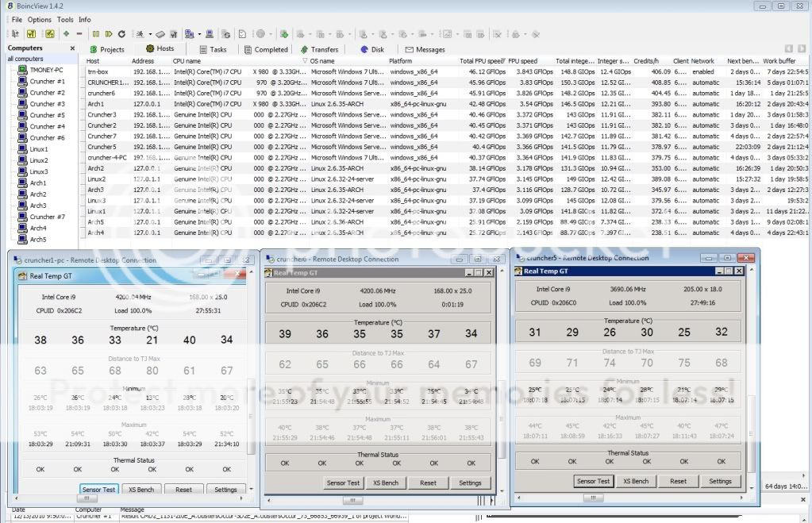
Task: Open the dropdown arrow beside the running figure icon
Action: coord(150,34)
